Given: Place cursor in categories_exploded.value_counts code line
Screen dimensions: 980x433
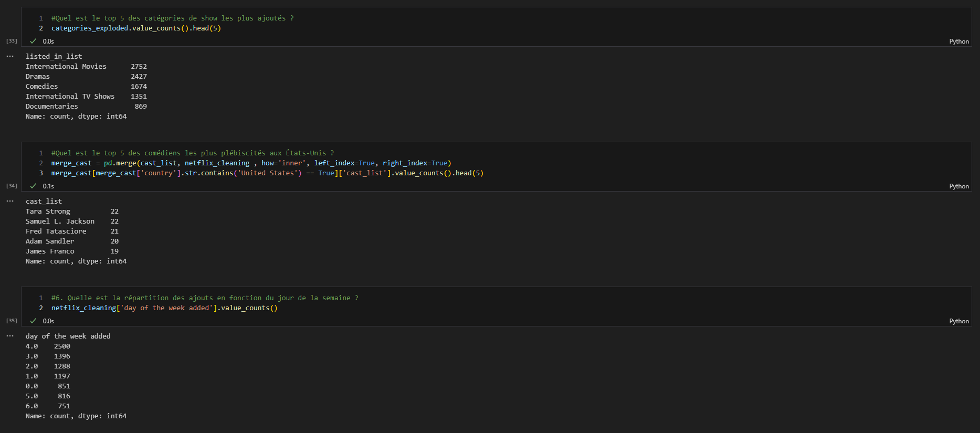Looking at the screenshot, I should (x=136, y=28).
